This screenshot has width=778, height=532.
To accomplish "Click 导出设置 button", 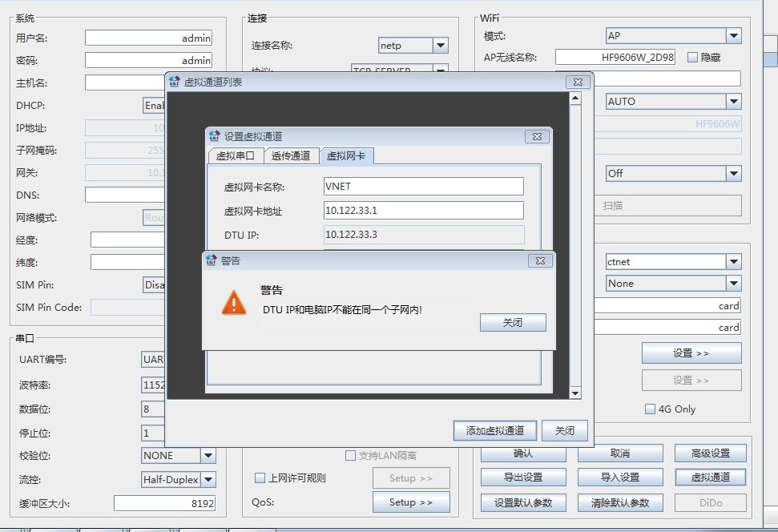I will (x=523, y=478).
